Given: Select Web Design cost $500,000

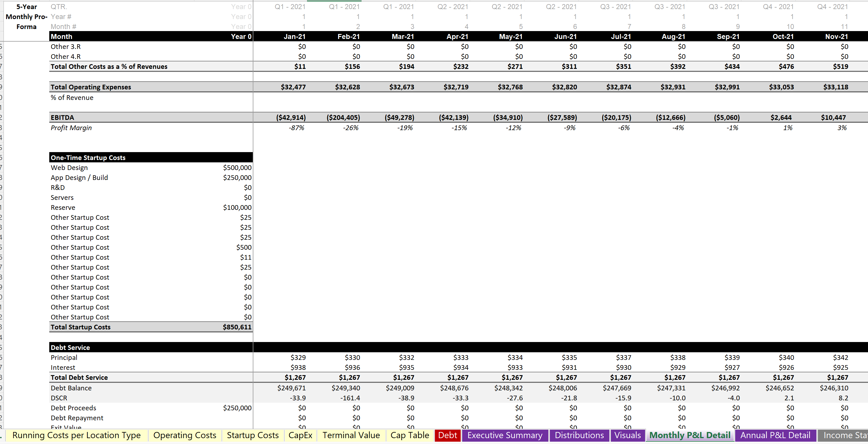Looking at the screenshot, I should point(237,168).
